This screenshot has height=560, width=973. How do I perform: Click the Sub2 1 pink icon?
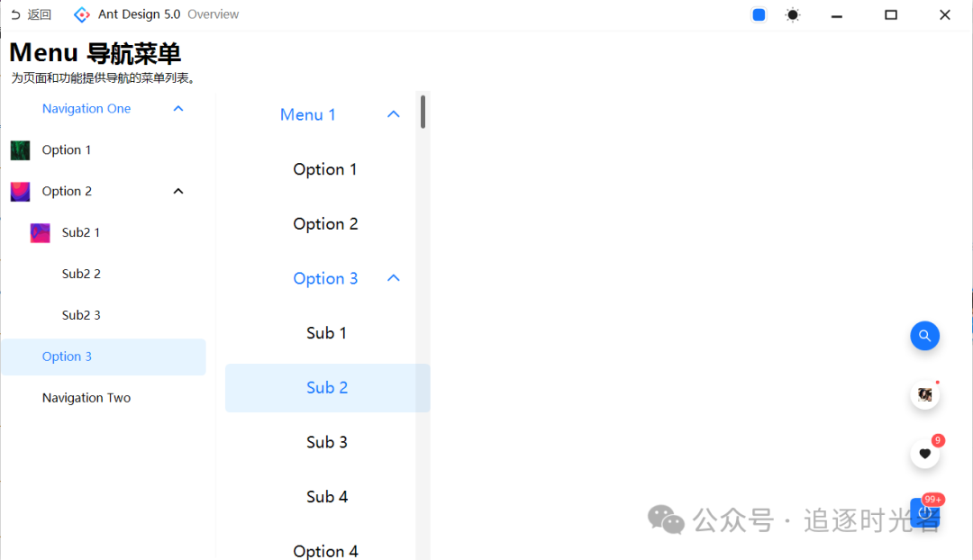click(40, 232)
